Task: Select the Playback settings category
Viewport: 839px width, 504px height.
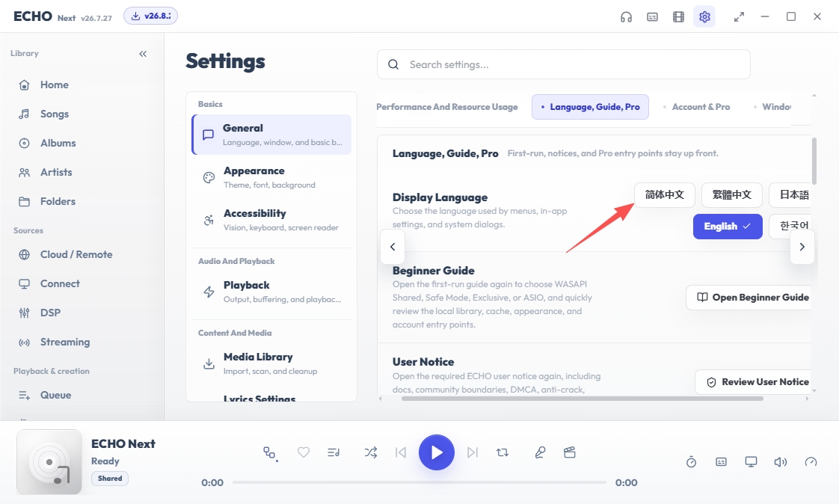Action: coord(271,292)
